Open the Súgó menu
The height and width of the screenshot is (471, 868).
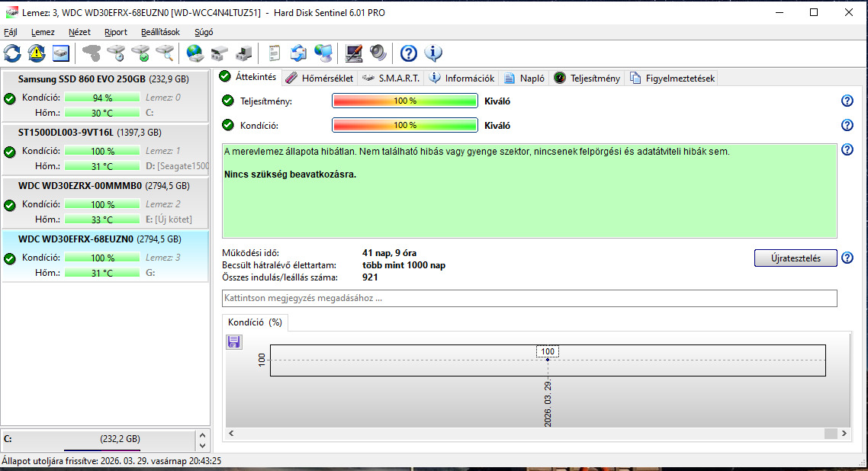click(204, 32)
